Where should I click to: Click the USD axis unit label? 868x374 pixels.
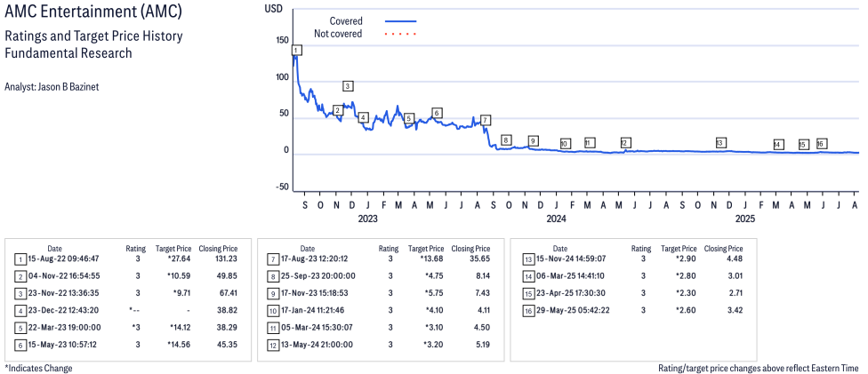click(272, 9)
